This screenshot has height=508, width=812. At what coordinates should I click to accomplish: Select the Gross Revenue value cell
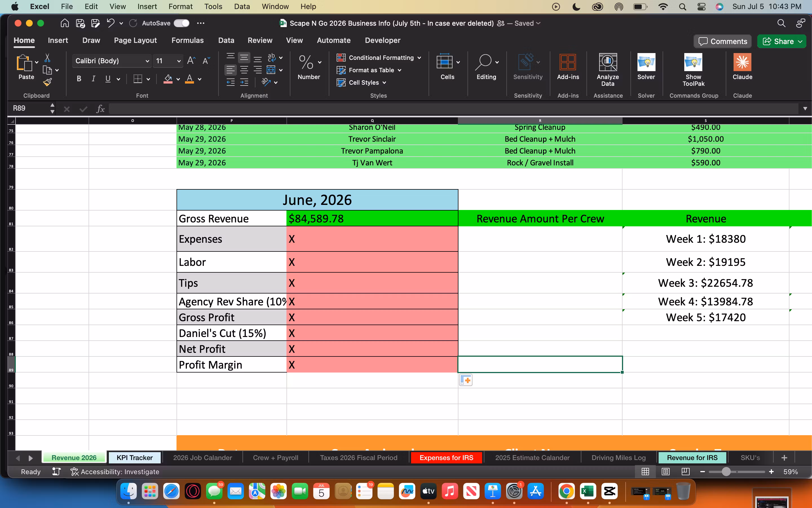[372, 218]
